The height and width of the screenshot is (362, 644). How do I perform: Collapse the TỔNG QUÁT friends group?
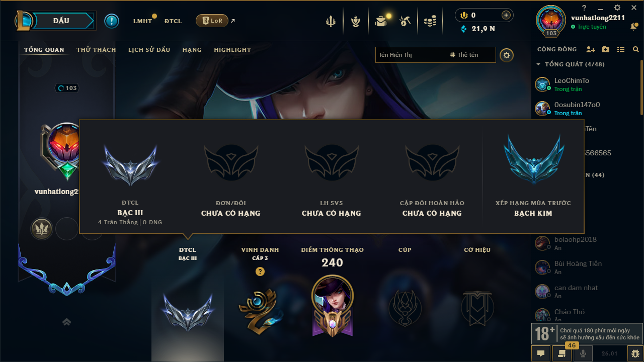click(538, 64)
